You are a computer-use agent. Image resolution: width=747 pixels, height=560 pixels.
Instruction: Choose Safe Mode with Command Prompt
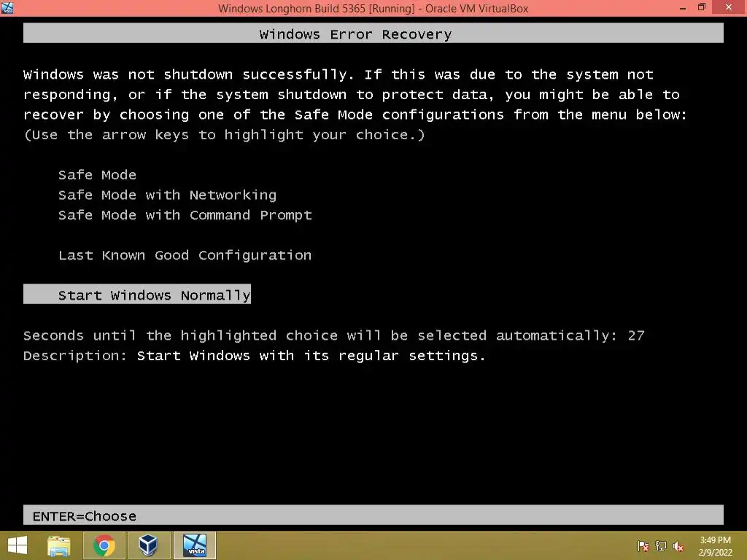click(185, 215)
